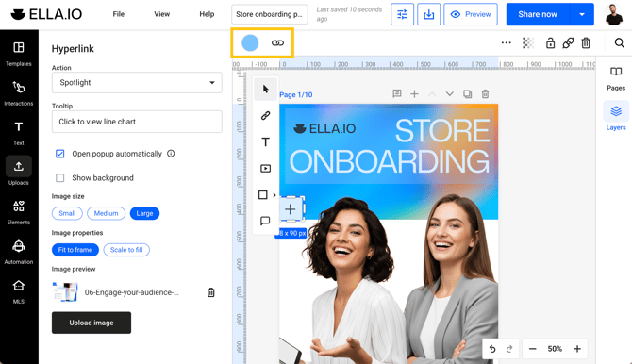Click the page notes icon near Page 1/10
This screenshot has height=364, width=632.
397,94
